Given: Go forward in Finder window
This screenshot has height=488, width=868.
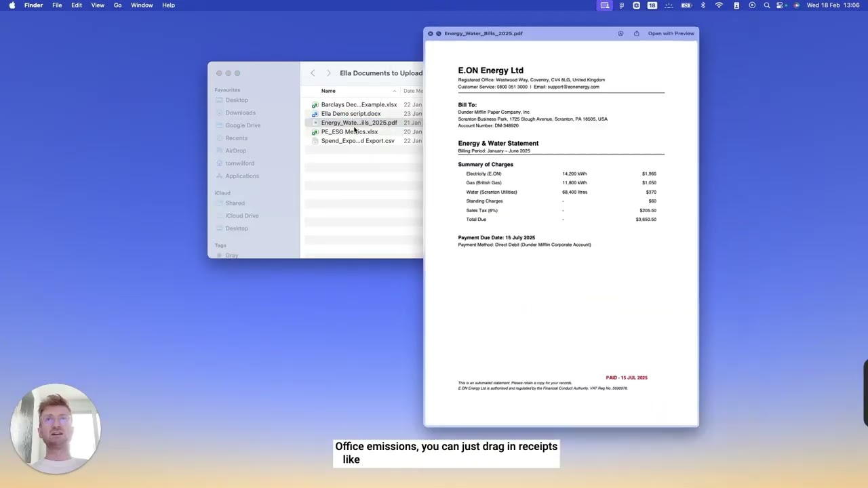Looking at the screenshot, I should tap(328, 73).
